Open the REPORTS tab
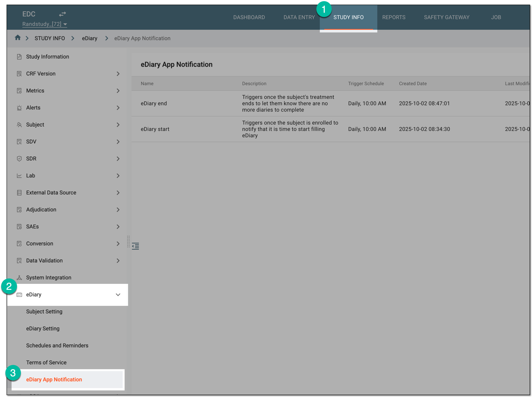532x397 pixels. click(x=394, y=17)
